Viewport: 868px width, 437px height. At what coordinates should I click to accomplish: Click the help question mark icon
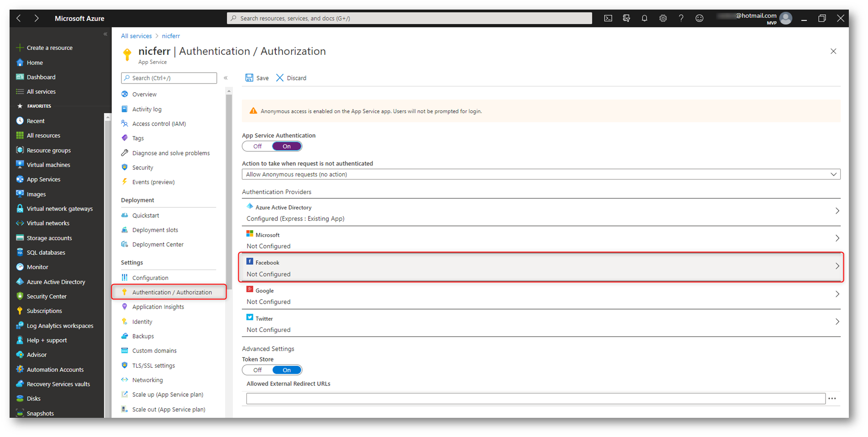(681, 18)
